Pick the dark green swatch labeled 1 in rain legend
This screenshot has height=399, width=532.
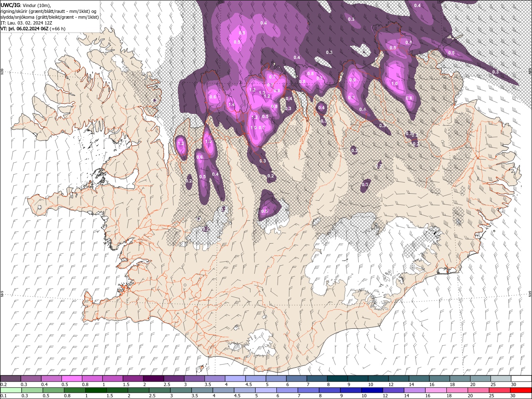tap(96, 390)
